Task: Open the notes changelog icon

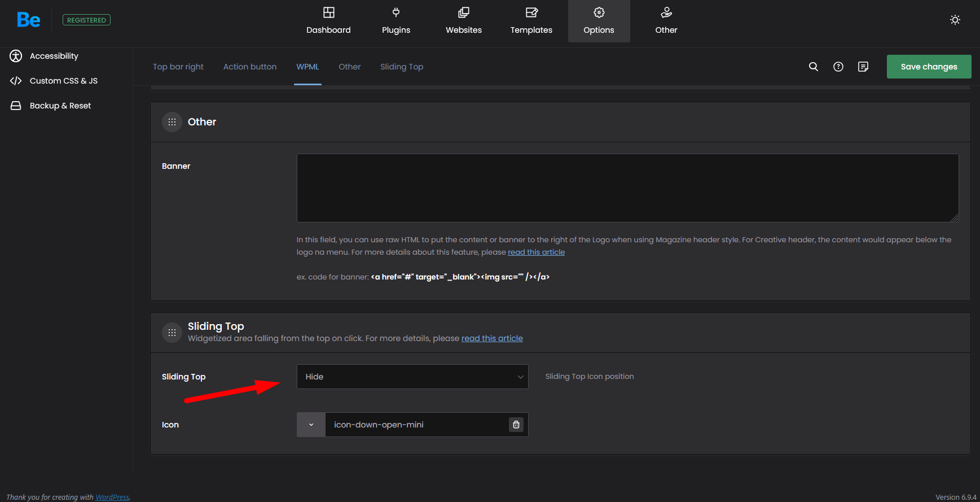Action: point(863,67)
